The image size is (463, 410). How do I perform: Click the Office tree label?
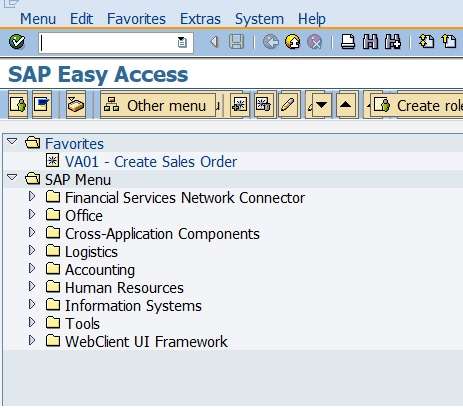[84, 216]
